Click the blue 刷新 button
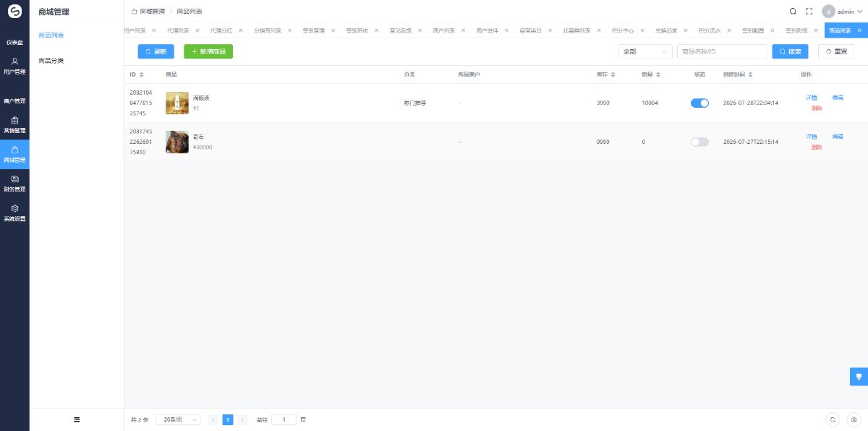Image resolution: width=868 pixels, height=431 pixels. [156, 51]
